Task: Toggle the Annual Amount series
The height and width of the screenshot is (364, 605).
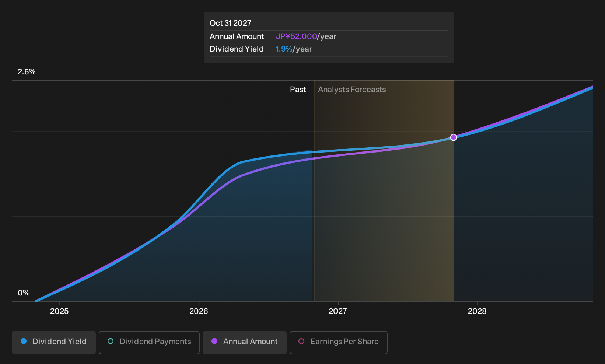Action: 245,343
